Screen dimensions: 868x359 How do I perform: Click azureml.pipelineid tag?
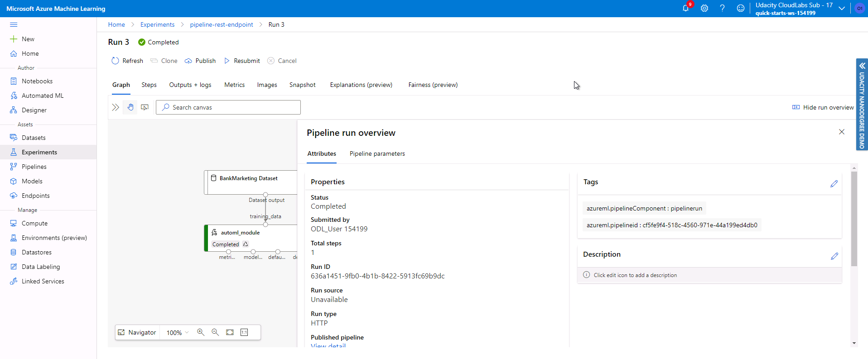point(672,225)
